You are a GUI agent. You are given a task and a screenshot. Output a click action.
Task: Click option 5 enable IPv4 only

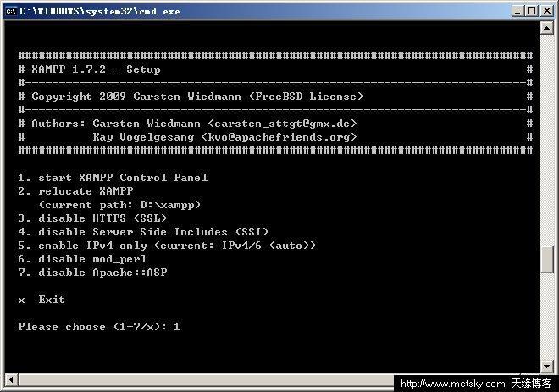pyautogui.click(x=167, y=246)
